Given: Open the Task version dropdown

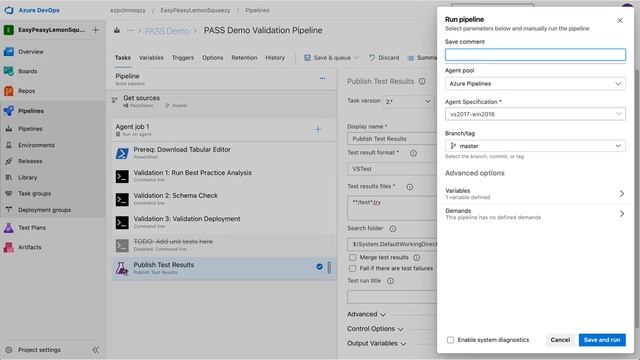Looking at the screenshot, I should click(x=409, y=101).
